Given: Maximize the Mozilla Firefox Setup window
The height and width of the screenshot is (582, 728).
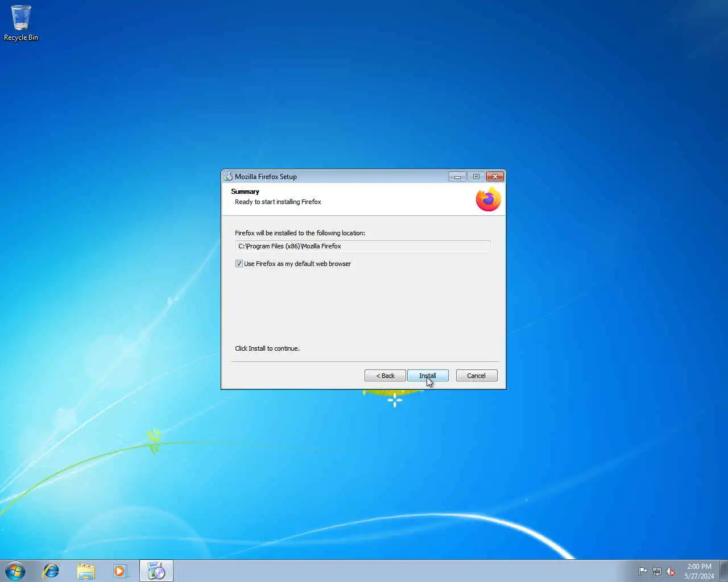Looking at the screenshot, I should (476, 177).
